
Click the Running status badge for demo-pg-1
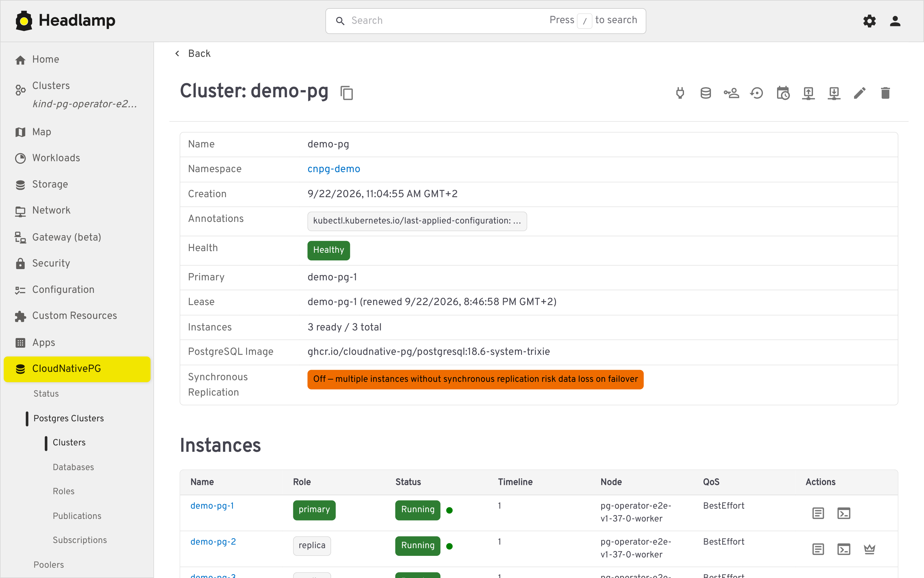point(418,510)
